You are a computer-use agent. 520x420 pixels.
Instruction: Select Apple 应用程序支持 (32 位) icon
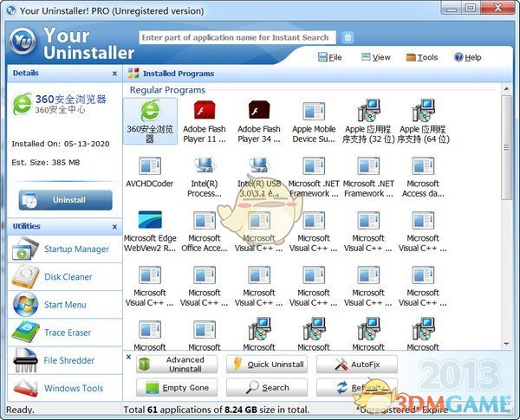pyautogui.click(x=368, y=110)
